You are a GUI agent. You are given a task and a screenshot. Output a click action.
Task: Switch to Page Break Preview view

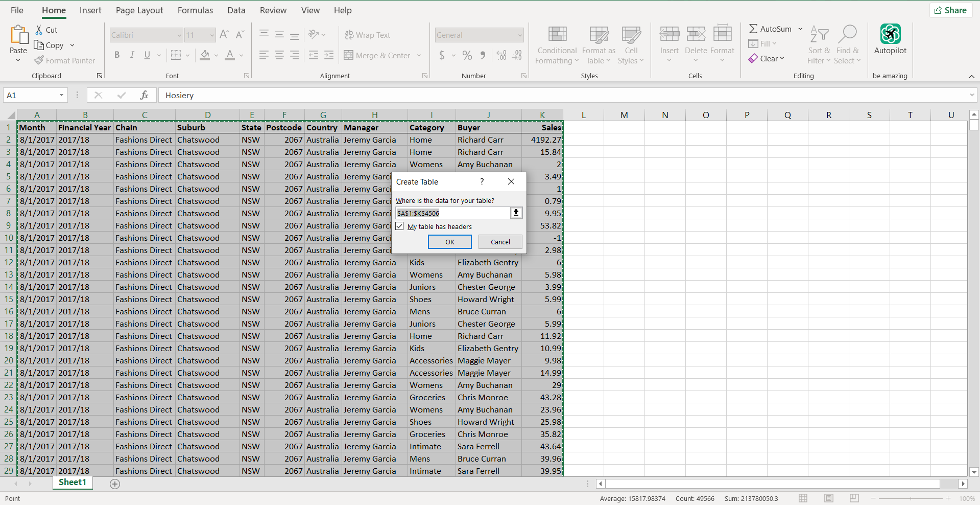click(x=854, y=498)
